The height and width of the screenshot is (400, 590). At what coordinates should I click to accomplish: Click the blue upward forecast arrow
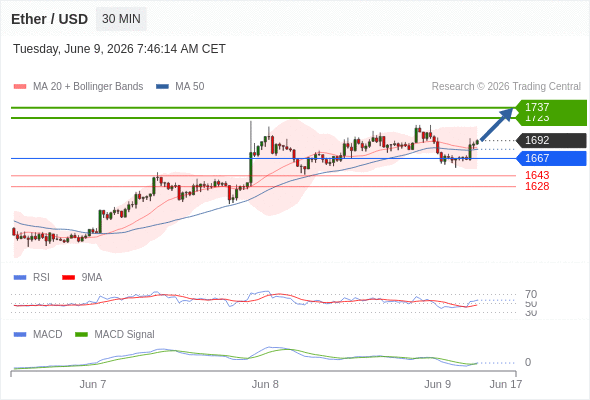tap(497, 125)
